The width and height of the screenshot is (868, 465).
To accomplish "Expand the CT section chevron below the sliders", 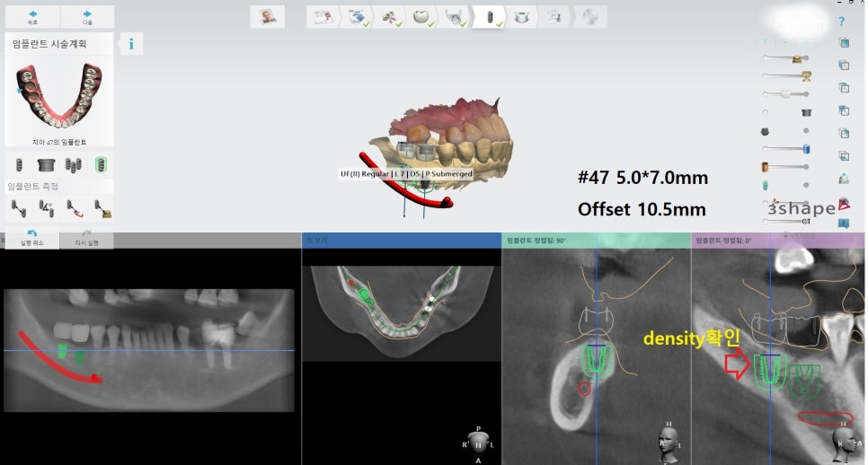I will [786, 236].
